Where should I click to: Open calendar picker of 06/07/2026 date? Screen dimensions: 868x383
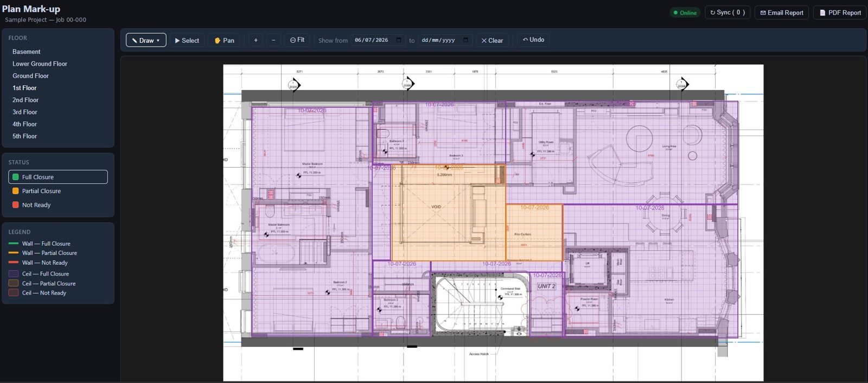click(399, 40)
